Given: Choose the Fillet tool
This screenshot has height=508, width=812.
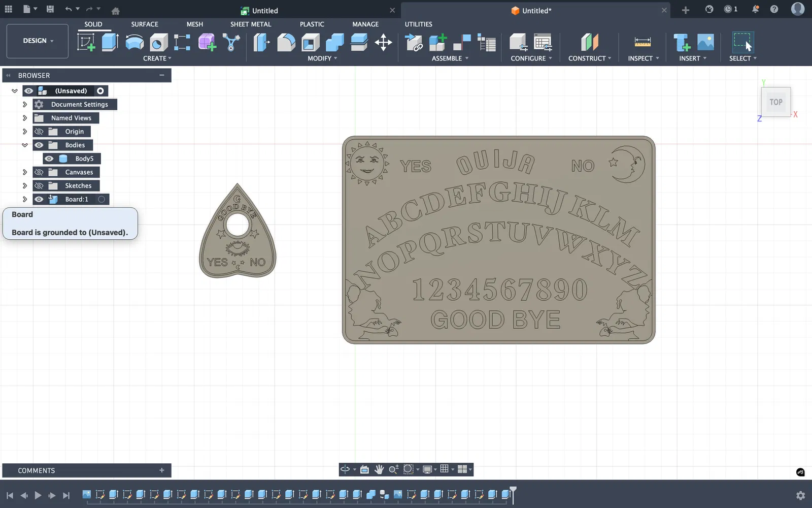Looking at the screenshot, I should tap(286, 42).
